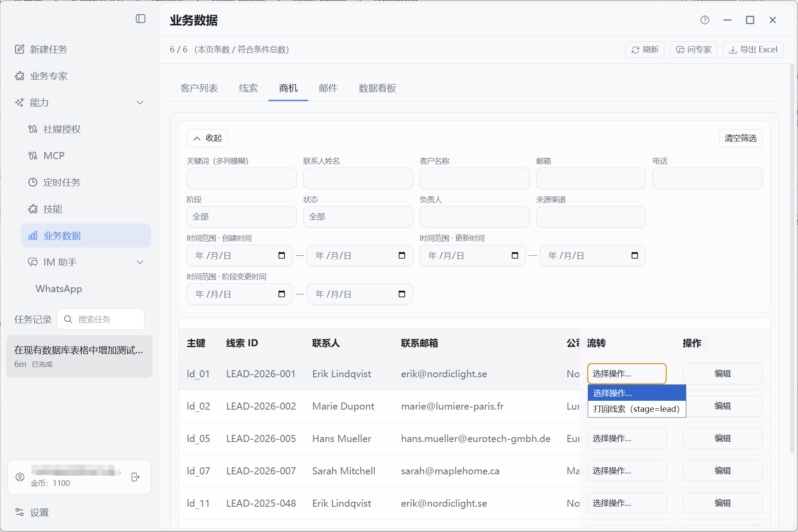Open calendar icon for 更新时间 start date

[x=515, y=255]
